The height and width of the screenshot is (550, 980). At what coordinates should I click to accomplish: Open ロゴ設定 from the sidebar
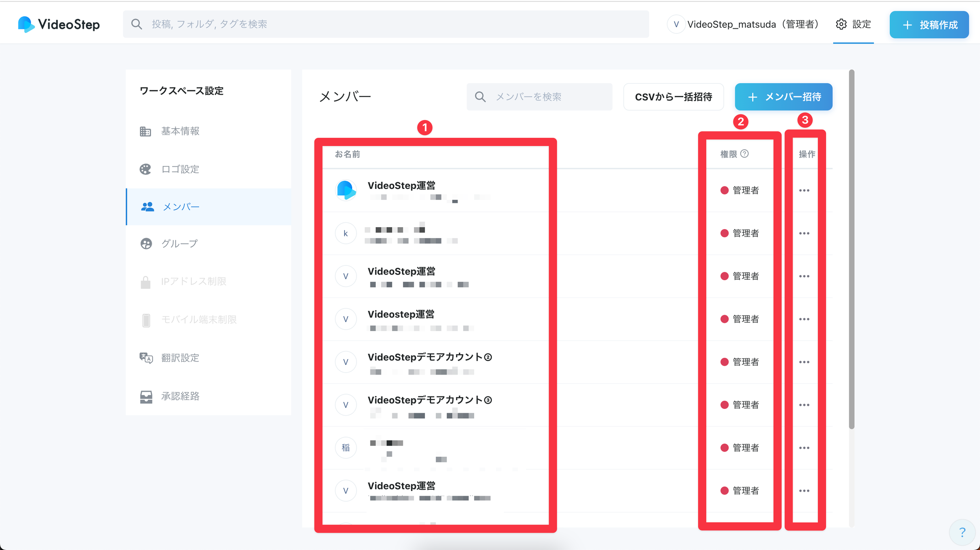click(180, 169)
